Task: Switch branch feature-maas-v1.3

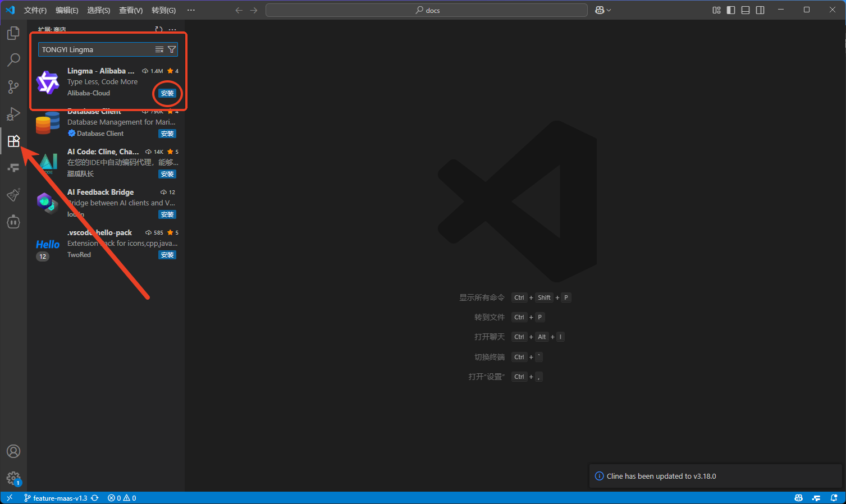Action: coord(56,498)
